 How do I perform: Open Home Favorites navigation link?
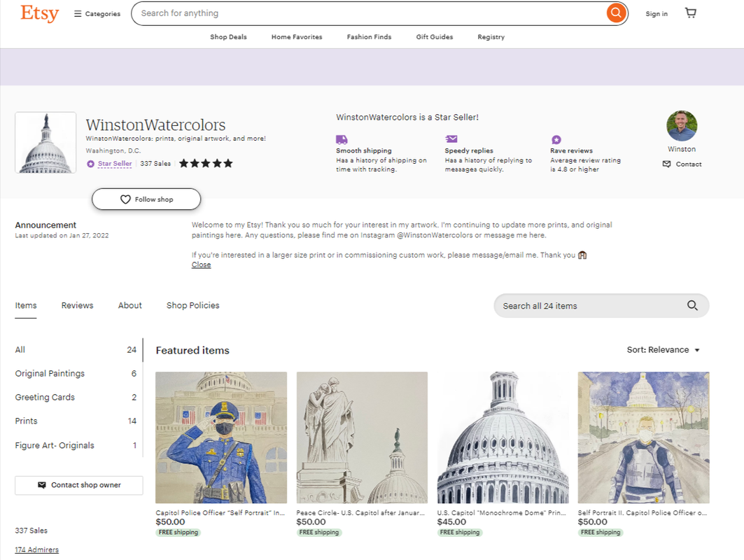click(x=297, y=36)
